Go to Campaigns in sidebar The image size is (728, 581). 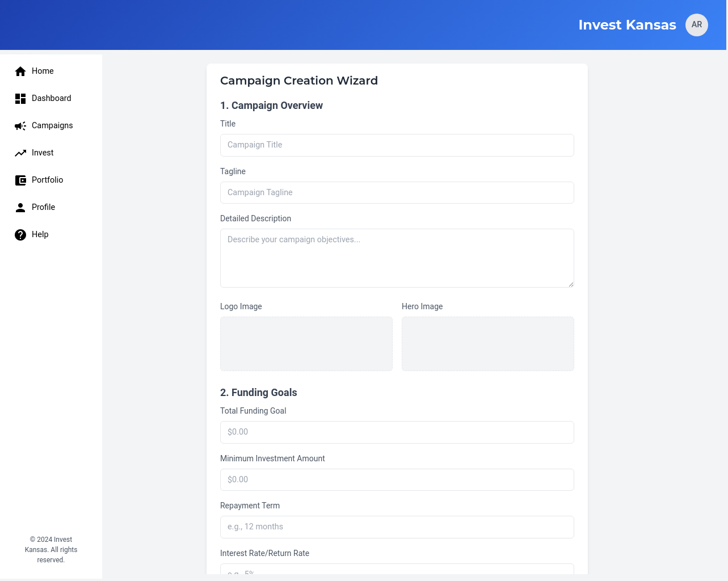52,125
